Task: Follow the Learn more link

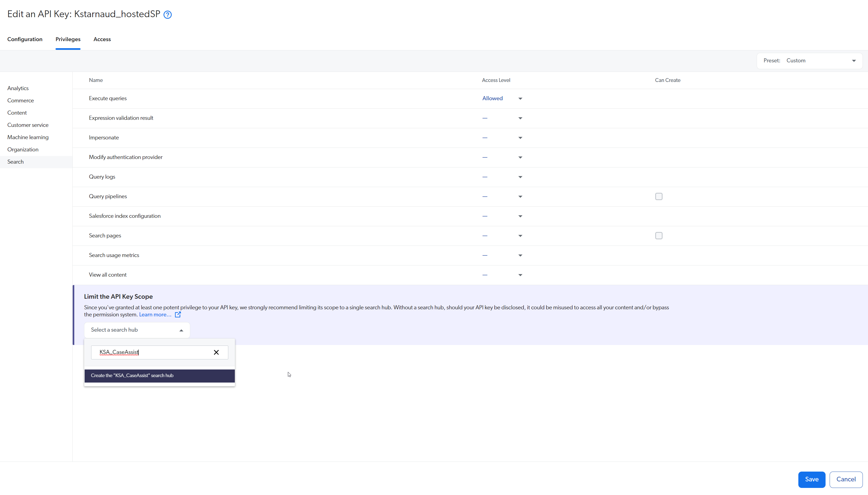Action: point(155,314)
